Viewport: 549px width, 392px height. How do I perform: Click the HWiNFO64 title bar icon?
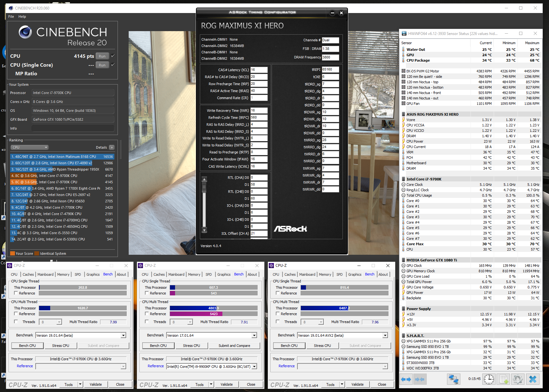[x=404, y=34]
